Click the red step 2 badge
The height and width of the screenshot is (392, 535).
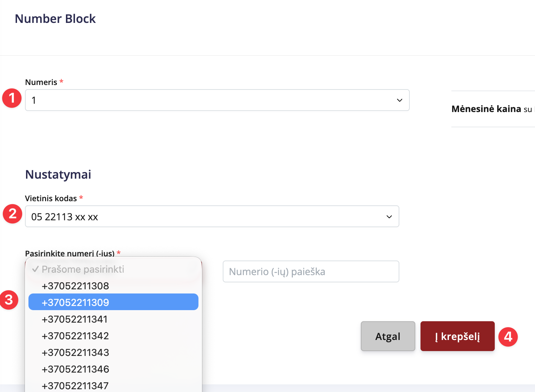pyautogui.click(x=12, y=214)
